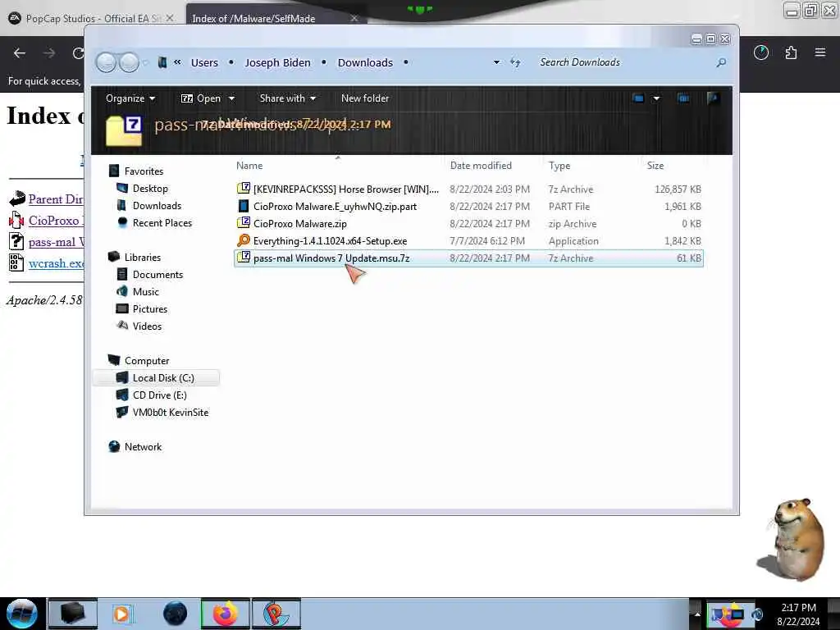Open the Documents library
The height and width of the screenshot is (630, 840).
[158, 275]
